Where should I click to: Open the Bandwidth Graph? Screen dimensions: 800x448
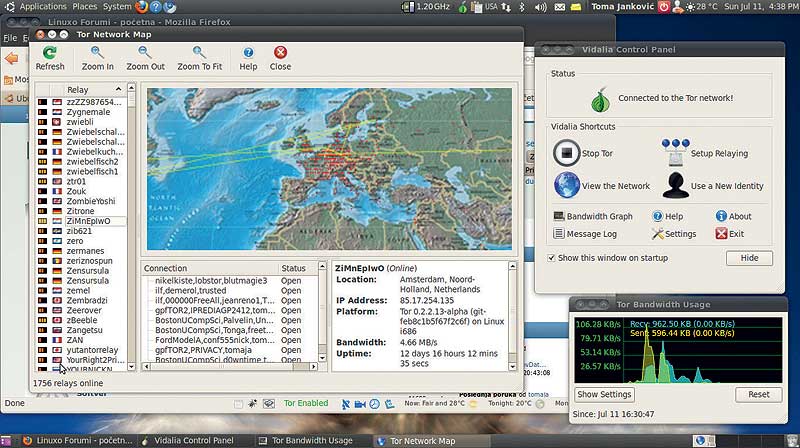tap(593, 216)
